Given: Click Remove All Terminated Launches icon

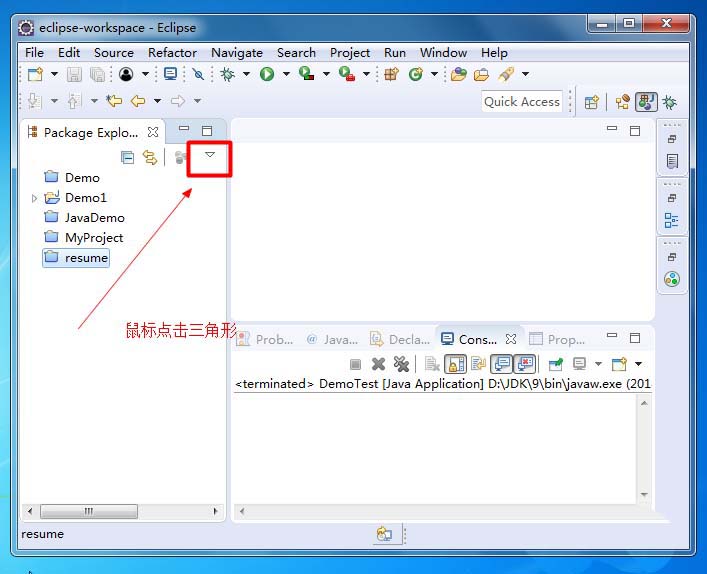Looking at the screenshot, I should click(401, 364).
